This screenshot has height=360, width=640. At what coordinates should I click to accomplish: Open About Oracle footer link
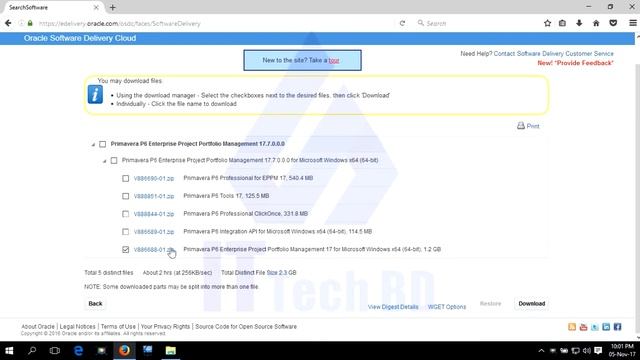38,327
